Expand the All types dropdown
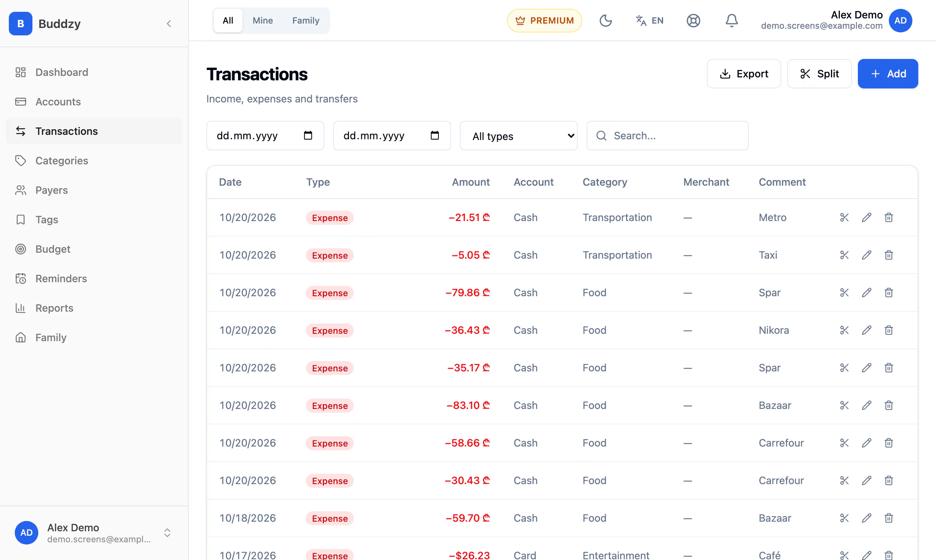This screenshot has height=560, width=936. point(518,136)
